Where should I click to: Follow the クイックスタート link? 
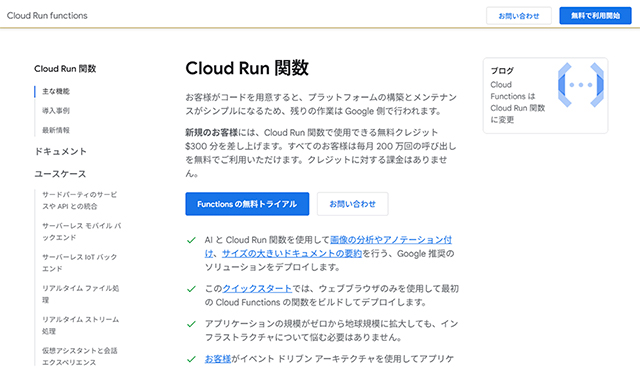(257, 288)
